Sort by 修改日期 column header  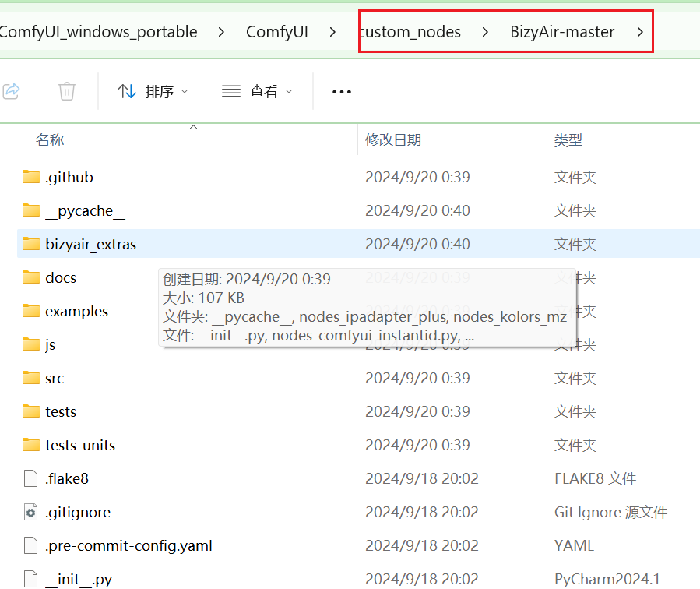click(393, 140)
